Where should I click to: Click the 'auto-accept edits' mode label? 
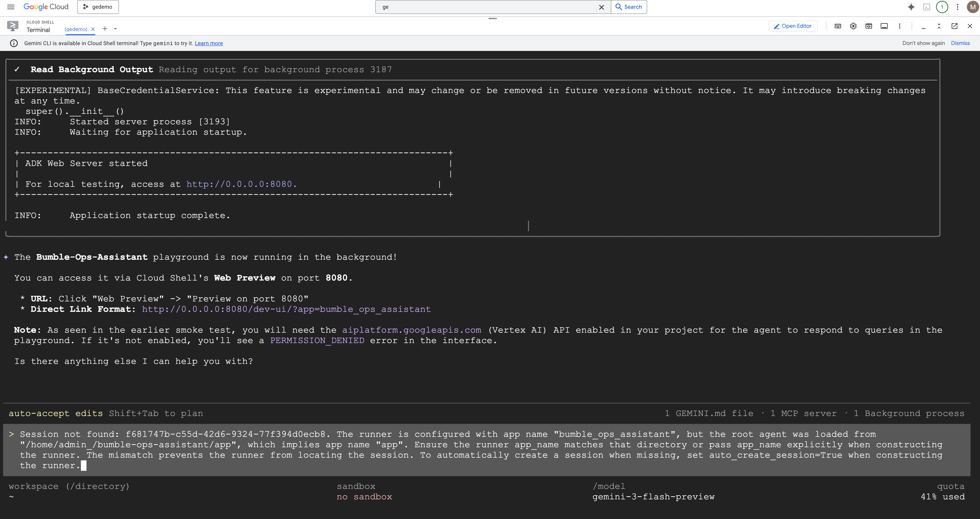(56, 413)
